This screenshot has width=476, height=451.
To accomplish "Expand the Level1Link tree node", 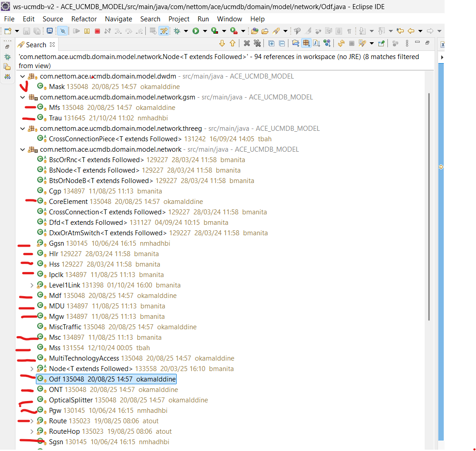I will pos(32,285).
